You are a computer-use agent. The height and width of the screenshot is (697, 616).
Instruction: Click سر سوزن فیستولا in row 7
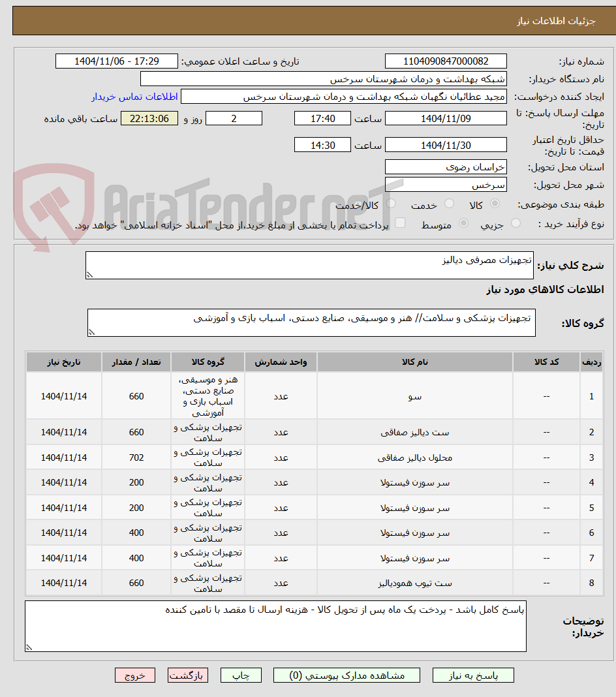click(x=414, y=558)
